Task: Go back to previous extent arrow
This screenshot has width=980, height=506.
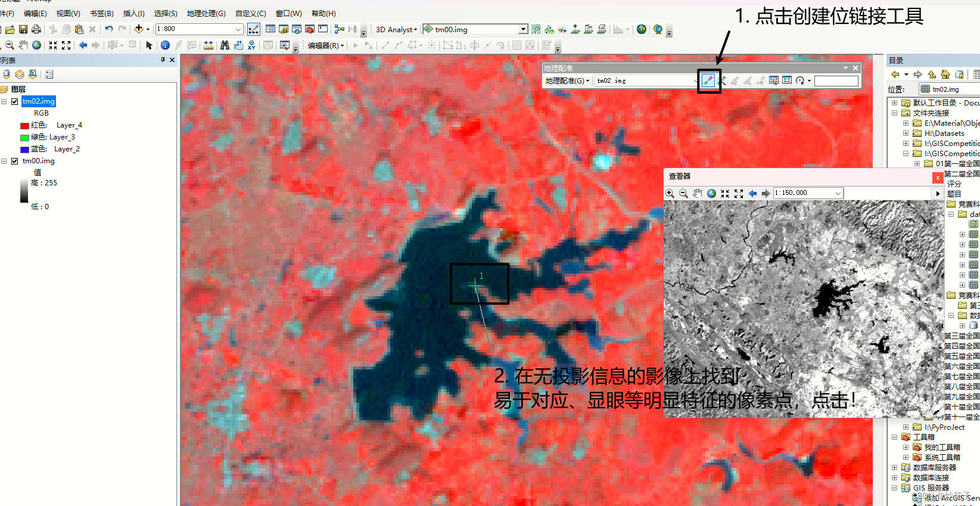Action: click(x=83, y=45)
